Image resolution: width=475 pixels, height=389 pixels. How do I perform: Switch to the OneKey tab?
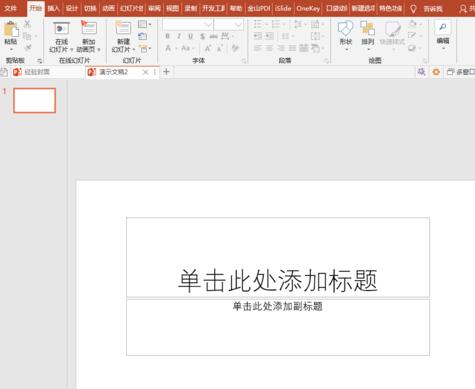(308, 8)
